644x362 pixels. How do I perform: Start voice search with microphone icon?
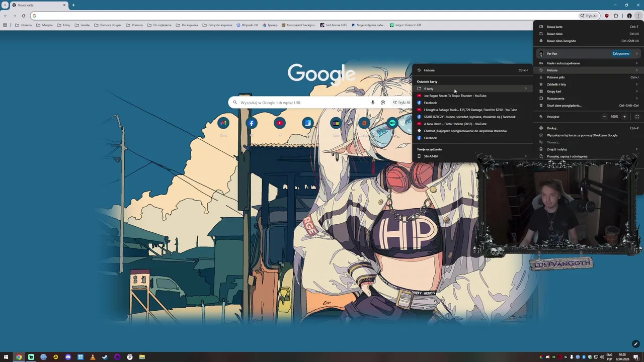point(373,103)
